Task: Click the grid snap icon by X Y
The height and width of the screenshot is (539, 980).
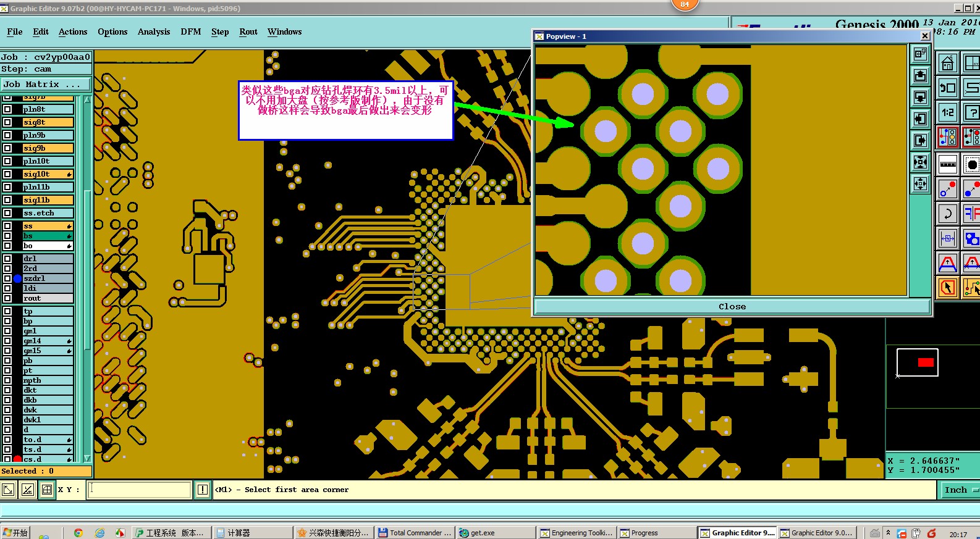Action: click(47, 490)
